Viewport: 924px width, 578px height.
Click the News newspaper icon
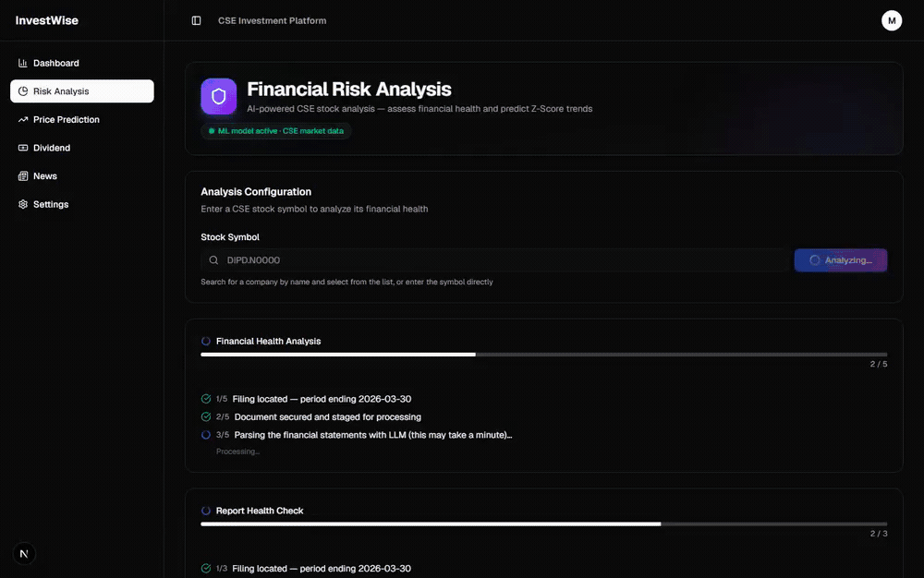[23, 176]
